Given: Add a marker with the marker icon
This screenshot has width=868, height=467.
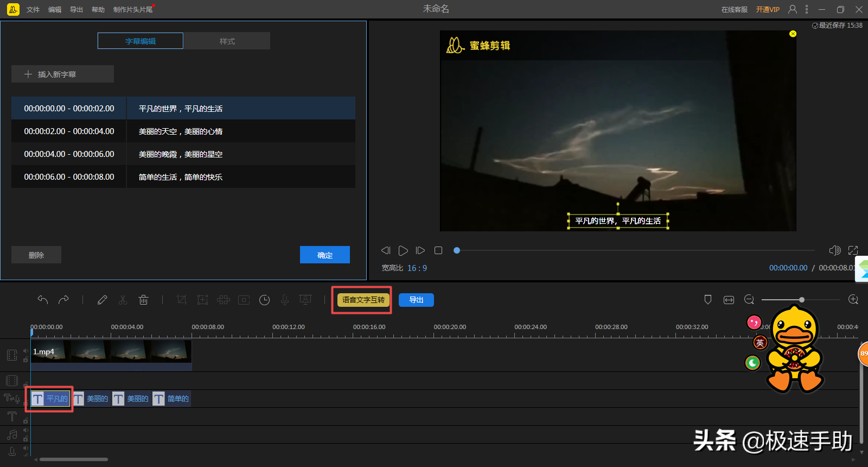Looking at the screenshot, I should click(707, 300).
